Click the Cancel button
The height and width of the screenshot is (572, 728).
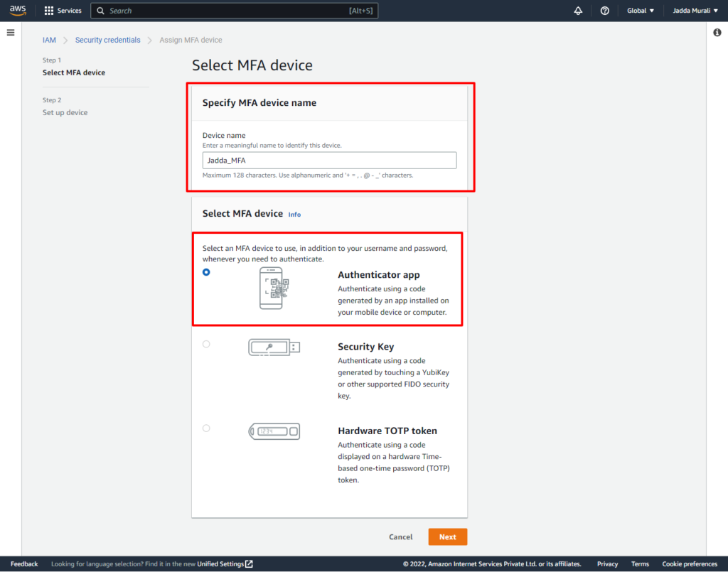coord(401,536)
